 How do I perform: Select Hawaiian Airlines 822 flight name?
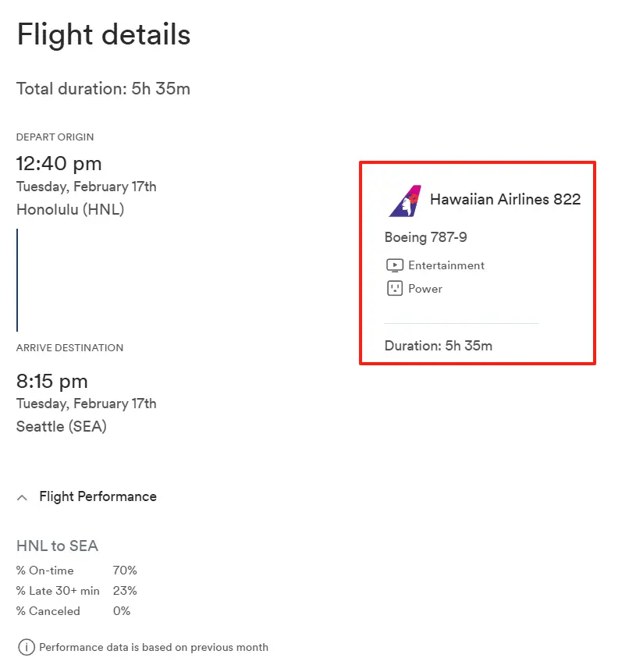coord(505,199)
